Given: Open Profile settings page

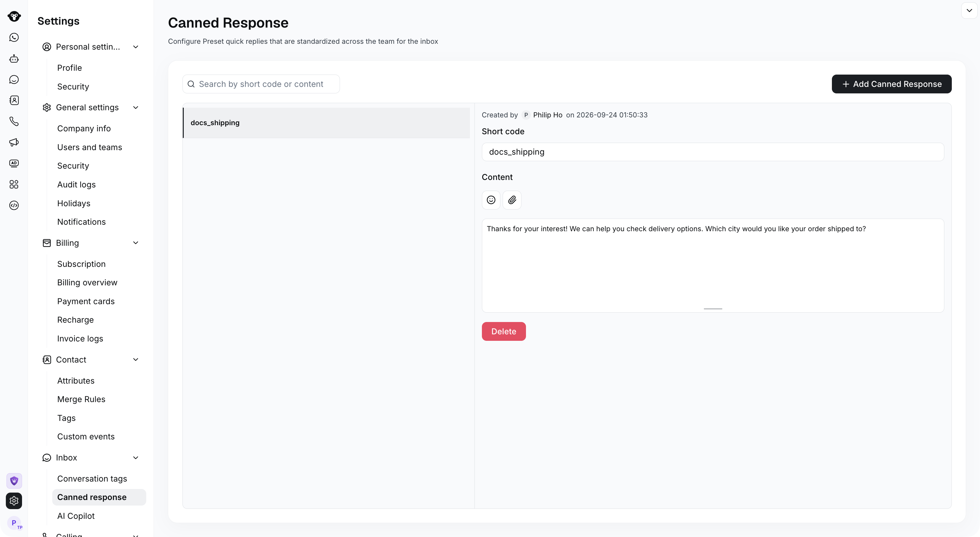Looking at the screenshot, I should click(x=70, y=68).
